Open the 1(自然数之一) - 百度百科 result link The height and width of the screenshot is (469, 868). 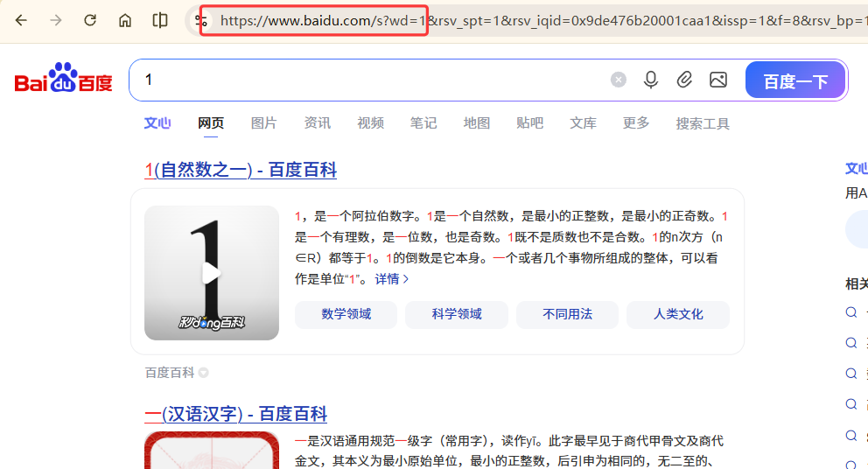[x=241, y=170]
